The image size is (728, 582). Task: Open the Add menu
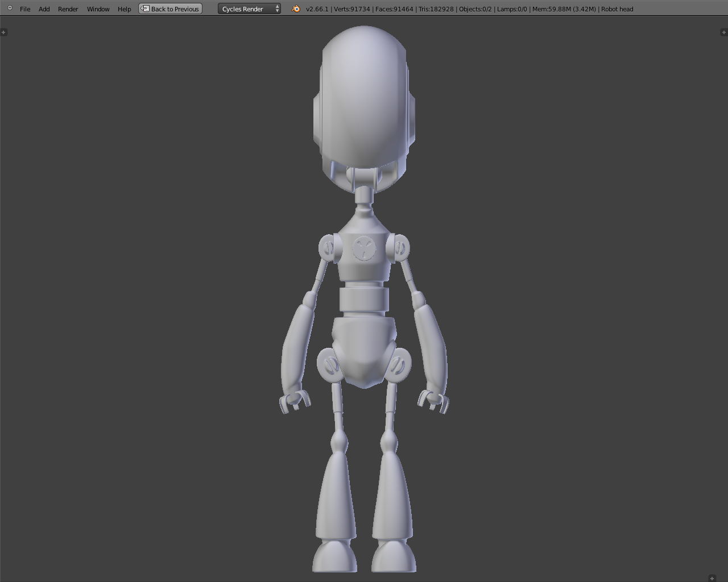[x=44, y=9]
